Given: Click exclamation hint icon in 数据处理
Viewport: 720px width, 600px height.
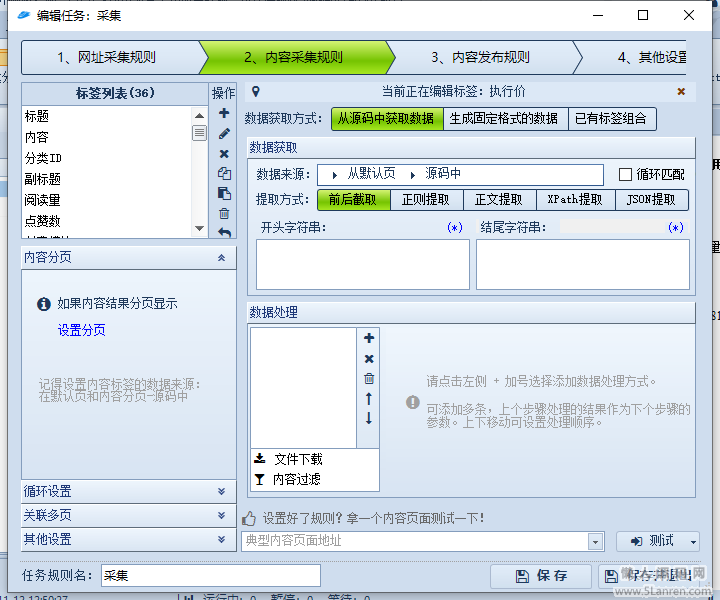Looking at the screenshot, I should pos(413,402).
